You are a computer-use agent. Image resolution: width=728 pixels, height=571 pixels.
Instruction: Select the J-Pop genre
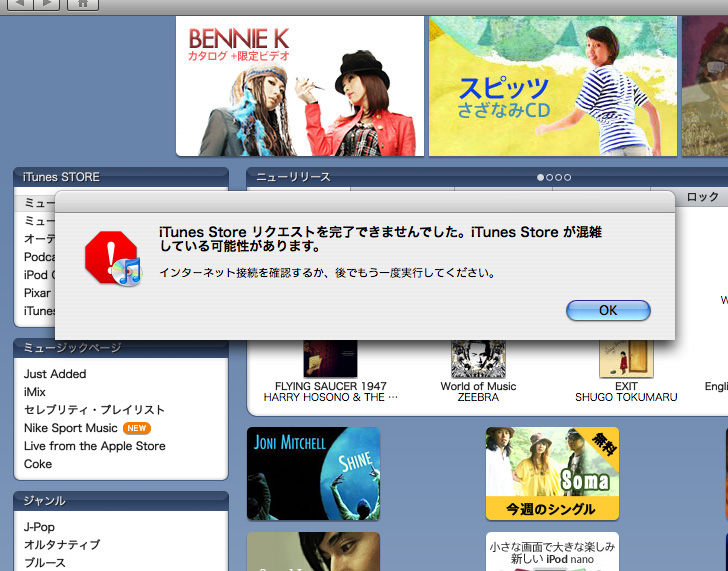click(x=39, y=527)
